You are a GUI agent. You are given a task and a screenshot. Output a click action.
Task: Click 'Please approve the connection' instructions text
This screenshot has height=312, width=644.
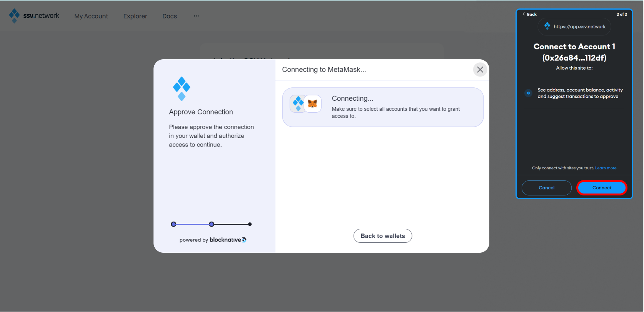coord(211,136)
